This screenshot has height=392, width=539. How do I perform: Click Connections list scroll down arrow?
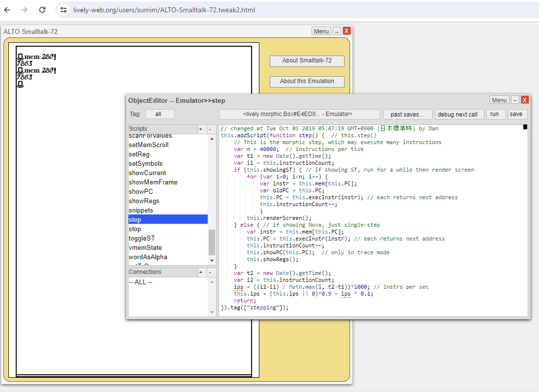click(x=212, y=312)
